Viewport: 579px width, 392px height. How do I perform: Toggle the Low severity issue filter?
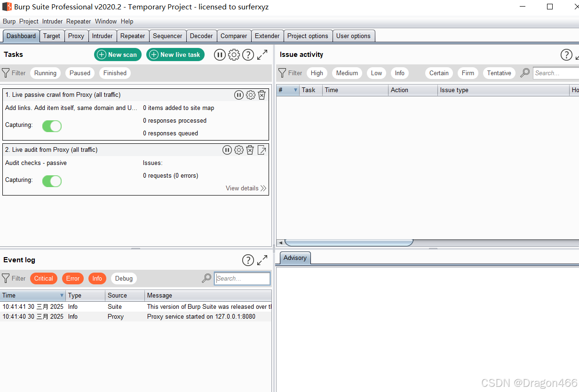pyautogui.click(x=376, y=73)
